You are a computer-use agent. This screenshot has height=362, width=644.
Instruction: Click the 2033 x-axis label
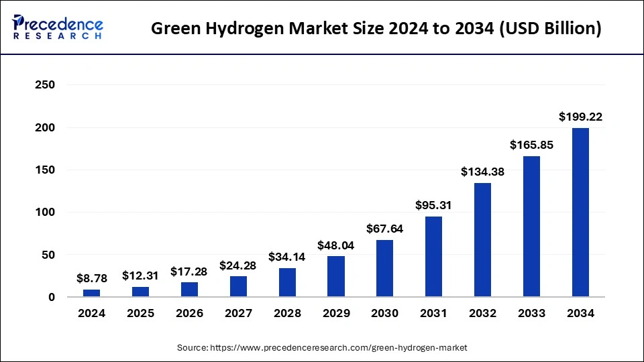point(531,313)
